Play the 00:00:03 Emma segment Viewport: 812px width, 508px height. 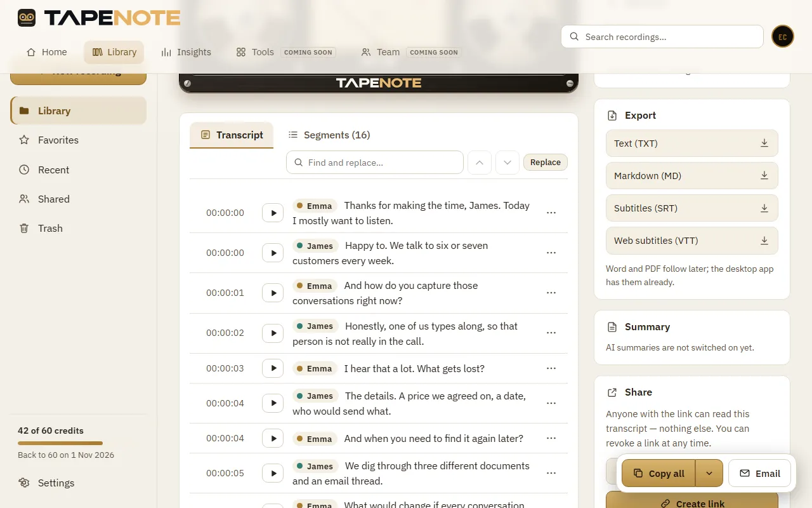pyautogui.click(x=273, y=368)
